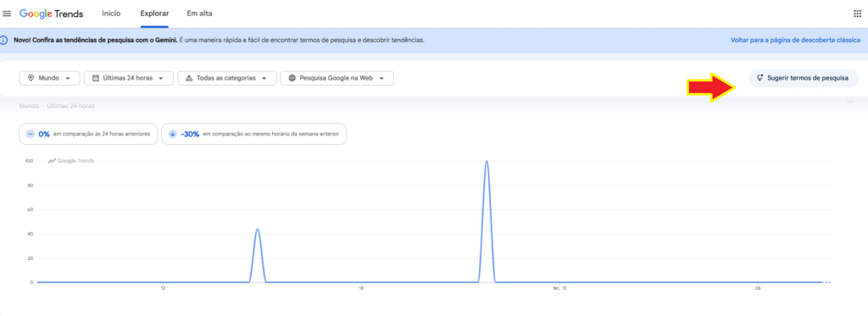The width and height of the screenshot is (868, 316).
Task: Click the categories icon in Todas as categorias
Action: click(x=189, y=79)
